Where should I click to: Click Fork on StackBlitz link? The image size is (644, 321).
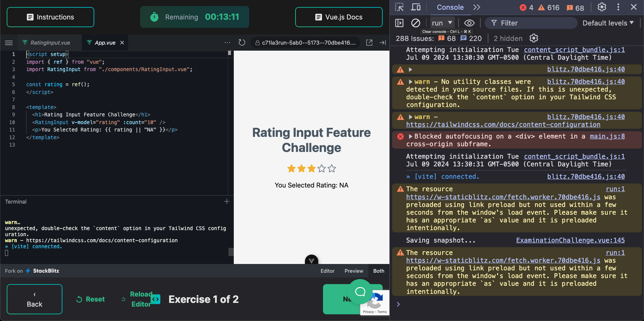click(32, 271)
